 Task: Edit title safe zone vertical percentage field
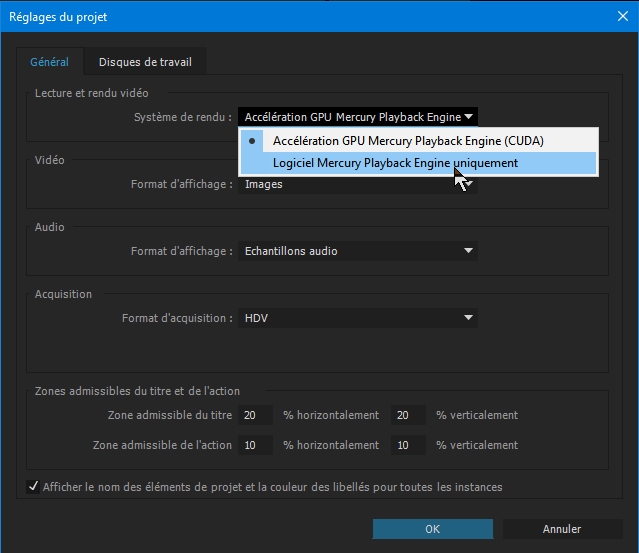tap(408, 415)
